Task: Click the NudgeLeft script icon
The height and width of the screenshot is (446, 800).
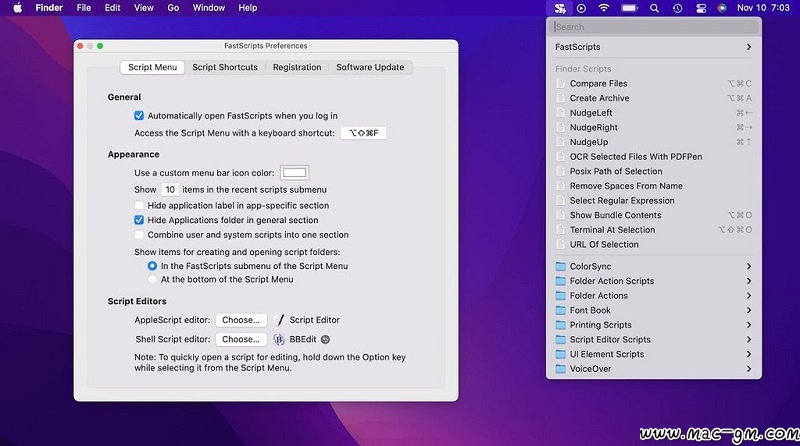Action: pos(560,113)
